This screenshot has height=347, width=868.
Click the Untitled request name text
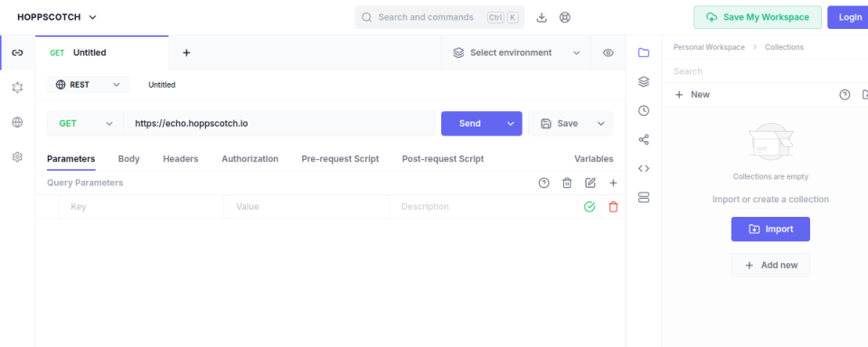tap(162, 85)
